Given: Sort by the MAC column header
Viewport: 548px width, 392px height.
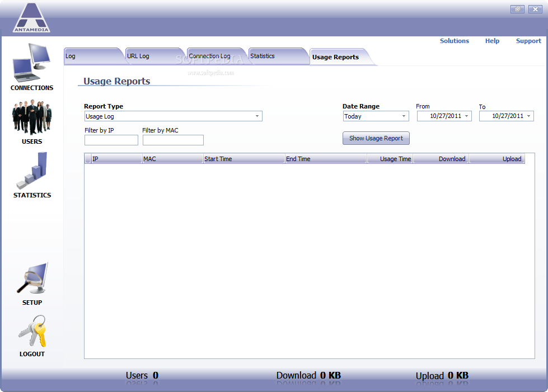Looking at the screenshot, I should tap(173, 159).
